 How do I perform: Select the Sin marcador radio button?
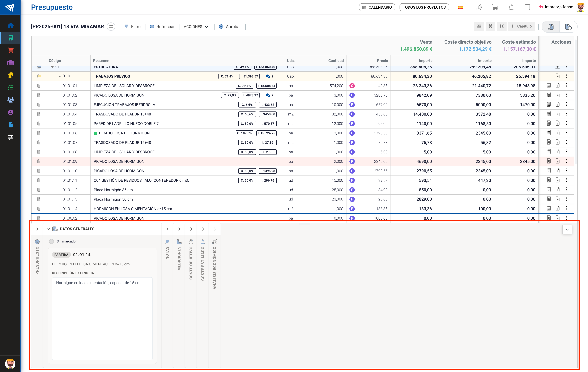[x=52, y=241]
